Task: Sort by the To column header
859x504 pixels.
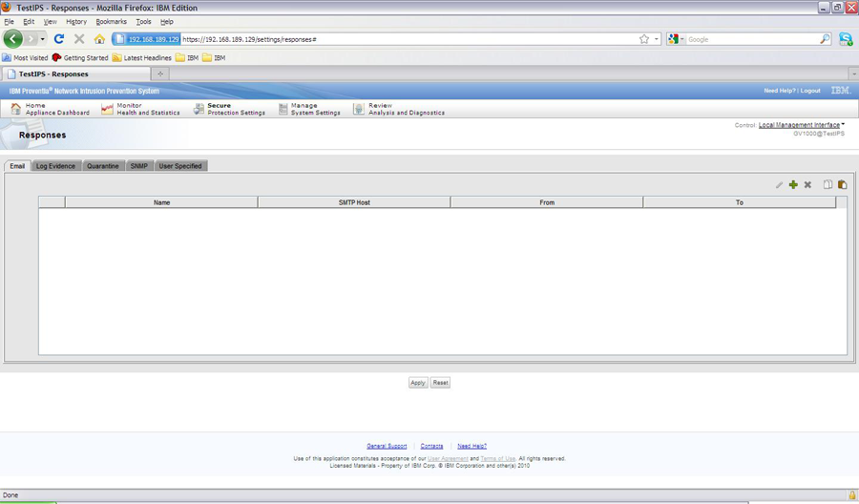Action: pos(740,202)
